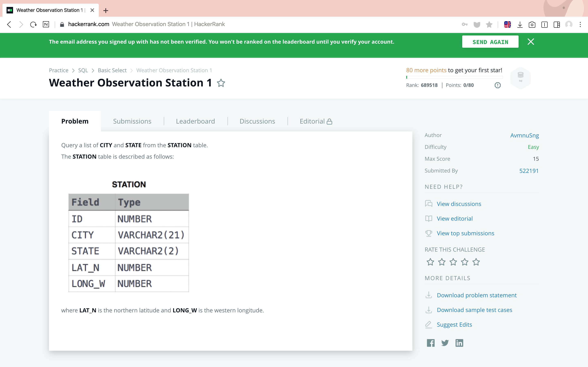Click the browser download arrow icon

[x=520, y=24]
